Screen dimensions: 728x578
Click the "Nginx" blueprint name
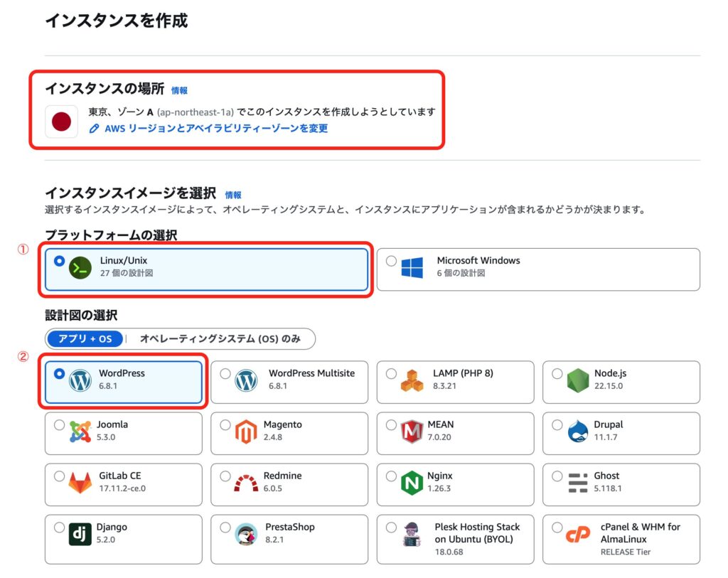coord(439,476)
